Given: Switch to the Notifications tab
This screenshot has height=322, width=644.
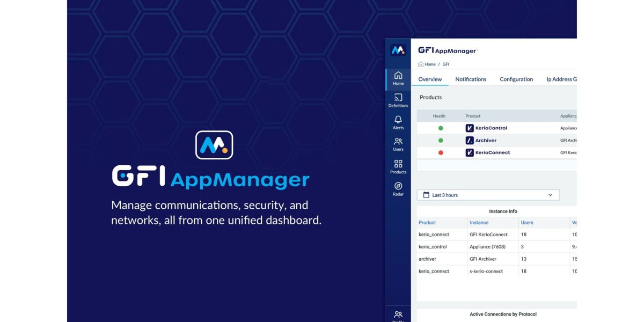Looking at the screenshot, I should [x=471, y=79].
